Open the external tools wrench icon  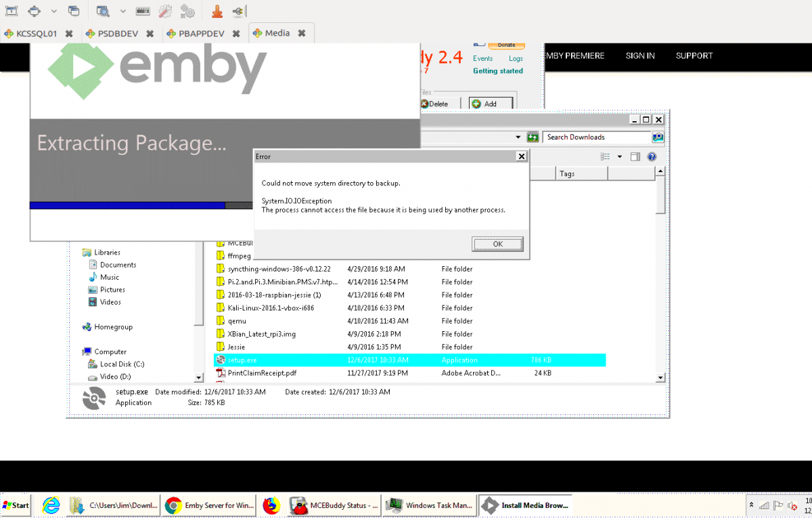pyautogui.click(x=165, y=11)
